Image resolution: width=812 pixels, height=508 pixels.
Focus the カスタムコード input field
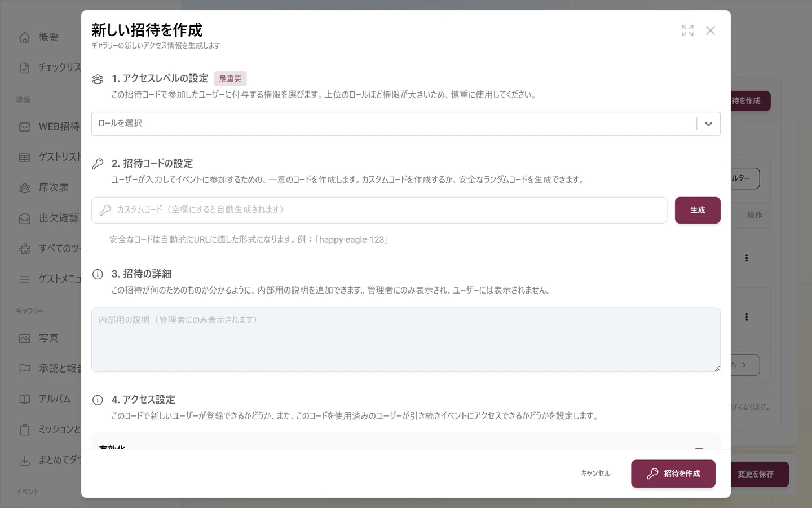tap(379, 210)
